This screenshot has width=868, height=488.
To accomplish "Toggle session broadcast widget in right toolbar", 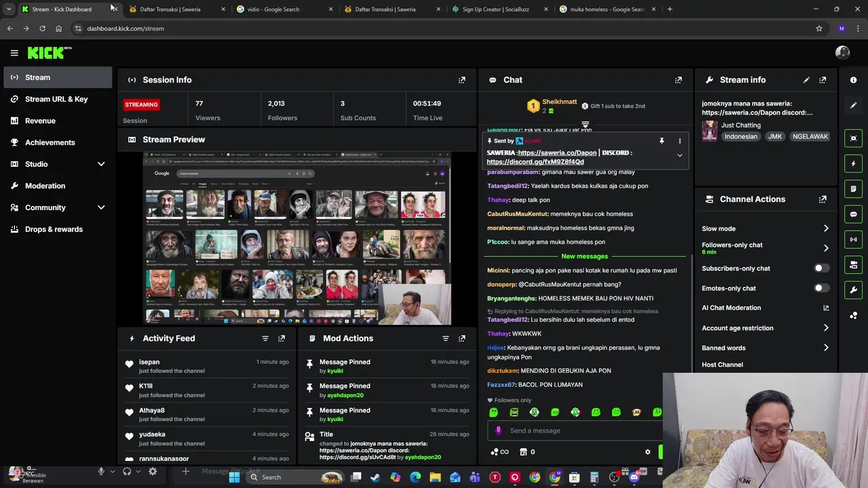I will pos(853,239).
